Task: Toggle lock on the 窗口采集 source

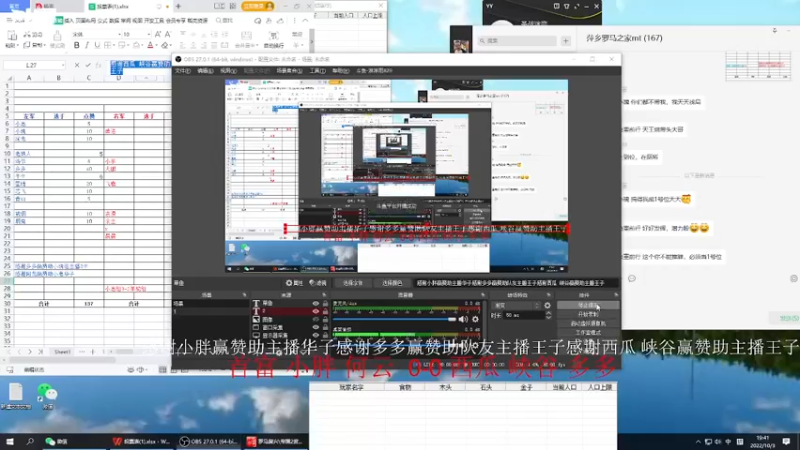Action: (325, 328)
